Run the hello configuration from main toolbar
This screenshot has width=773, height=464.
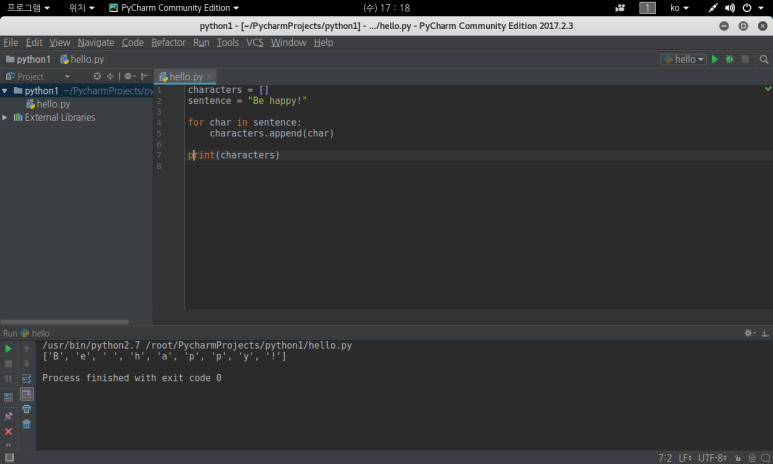(x=715, y=59)
